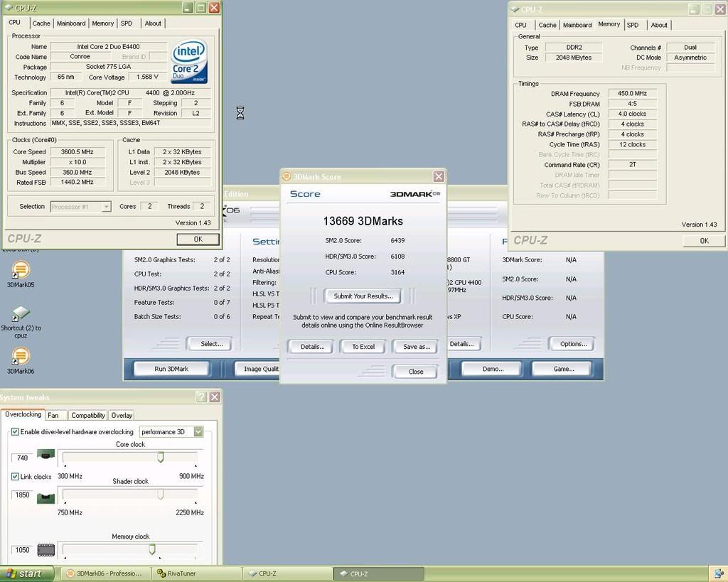The image size is (728, 582).
Task: Export score with To Excel button
Action: pyautogui.click(x=363, y=347)
